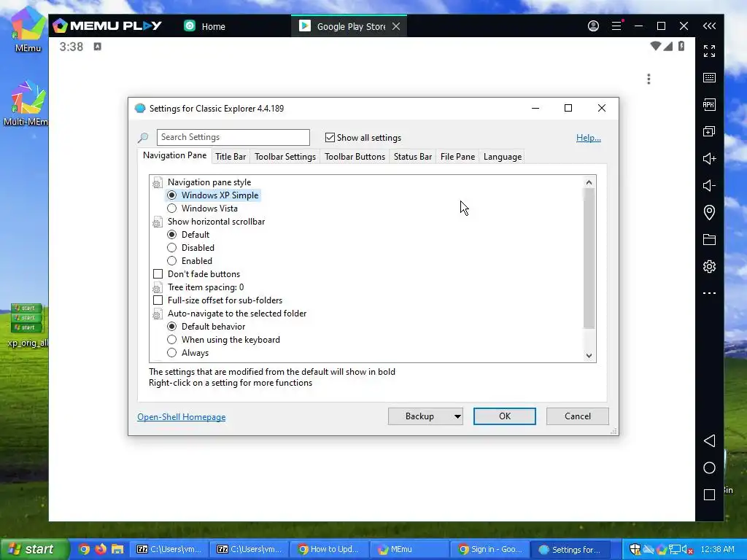Click the Backup button

click(419, 416)
